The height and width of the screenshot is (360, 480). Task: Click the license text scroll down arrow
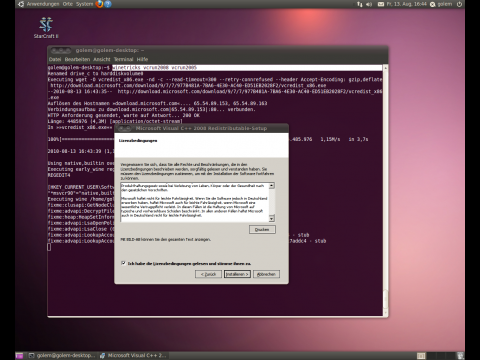tap(272, 218)
